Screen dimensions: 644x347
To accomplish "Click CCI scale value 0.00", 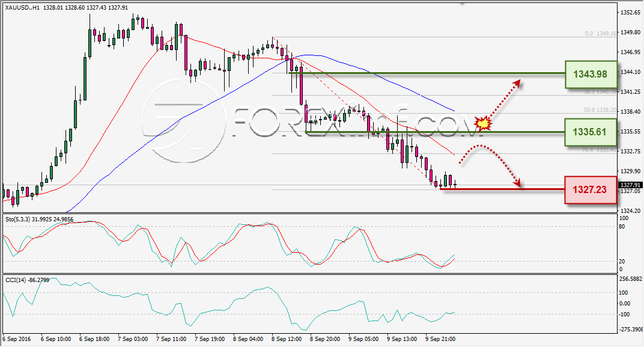I will pos(624,304).
